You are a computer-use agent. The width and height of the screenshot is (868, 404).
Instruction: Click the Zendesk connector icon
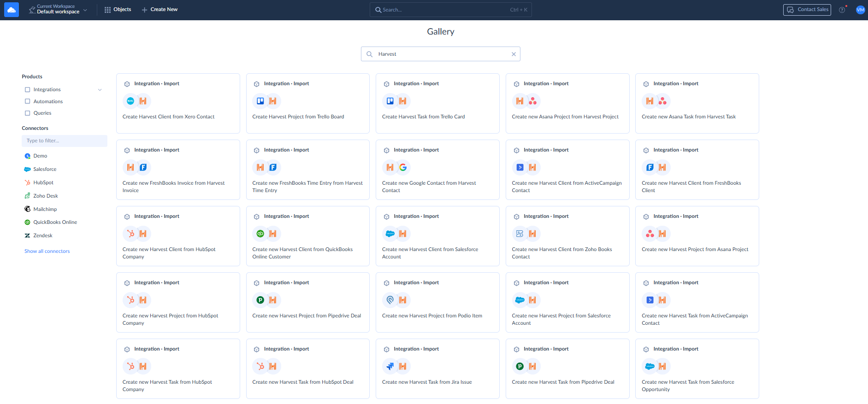point(28,236)
